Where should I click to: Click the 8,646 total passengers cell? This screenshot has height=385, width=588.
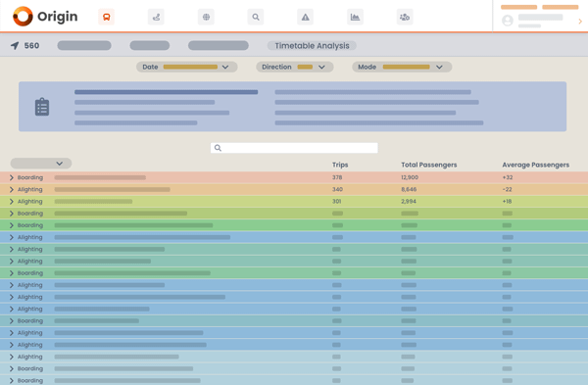[409, 189]
